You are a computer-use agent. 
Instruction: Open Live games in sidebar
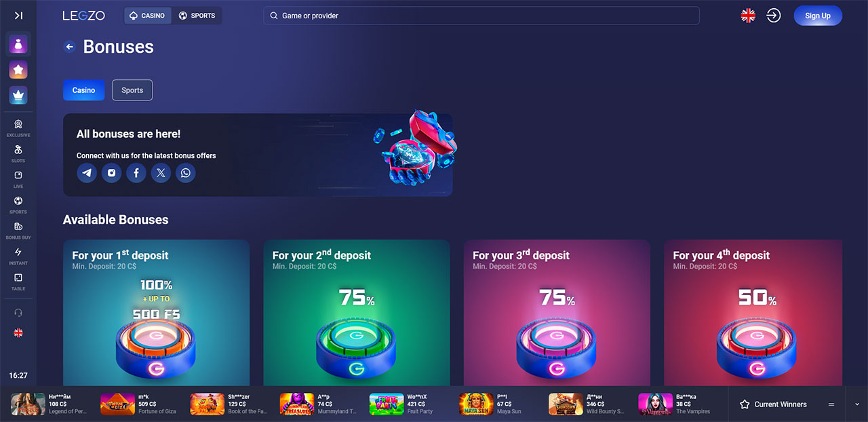coord(18,179)
